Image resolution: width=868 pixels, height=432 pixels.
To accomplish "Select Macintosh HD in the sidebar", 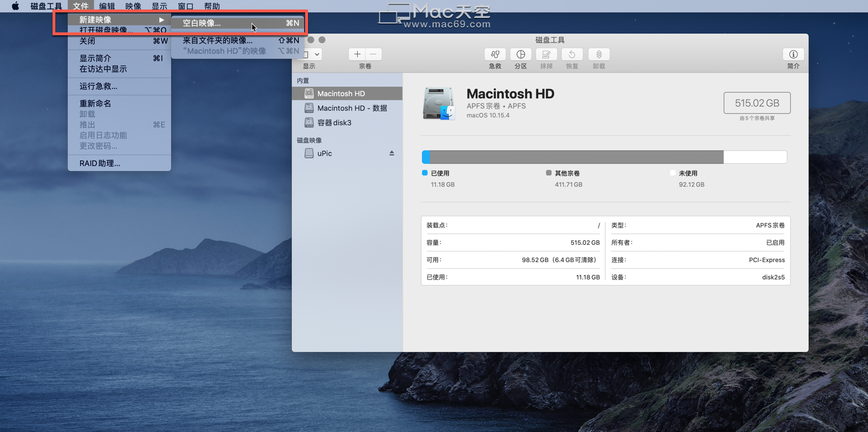I will (x=347, y=93).
